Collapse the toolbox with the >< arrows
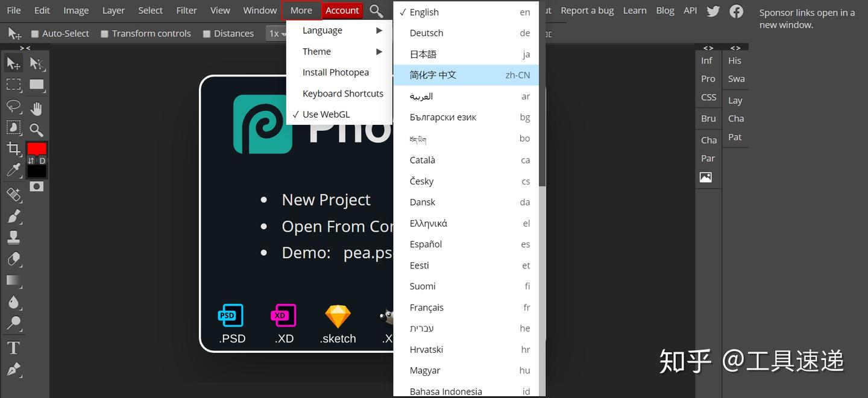Image resolution: width=868 pixels, height=398 pixels. pyautogui.click(x=25, y=48)
